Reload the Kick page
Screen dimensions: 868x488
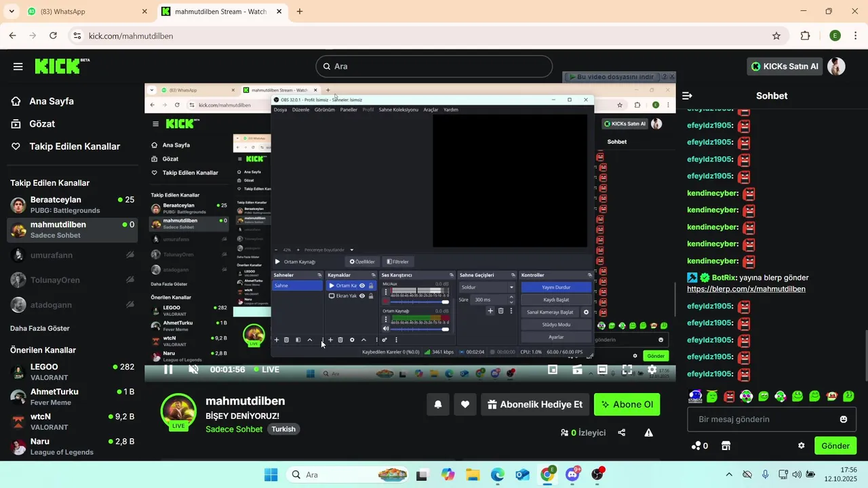pyautogui.click(x=53, y=36)
